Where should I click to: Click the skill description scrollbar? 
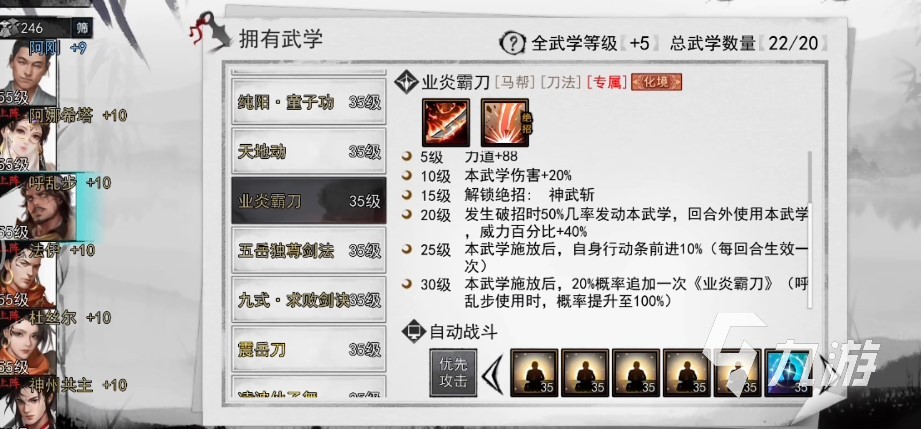tap(811, 229)
